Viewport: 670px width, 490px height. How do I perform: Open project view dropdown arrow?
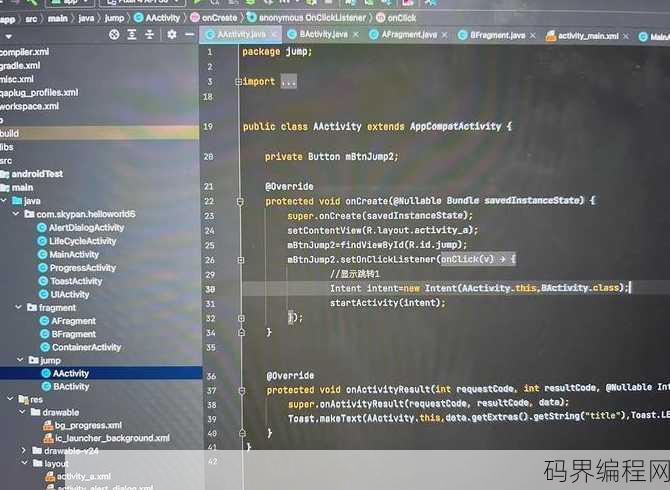[8, 37]
